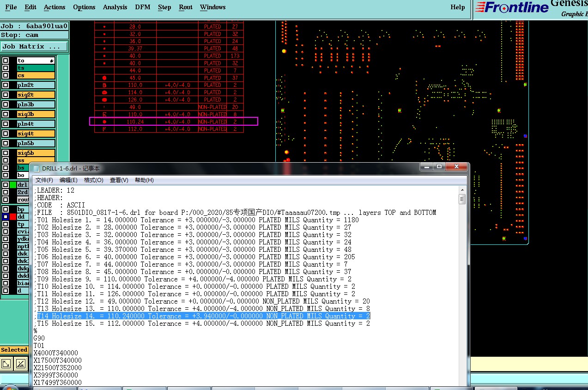Click the red color indicator beside dd layer
The width and height of the screenshot is (588, 390).
coord(13,217)
